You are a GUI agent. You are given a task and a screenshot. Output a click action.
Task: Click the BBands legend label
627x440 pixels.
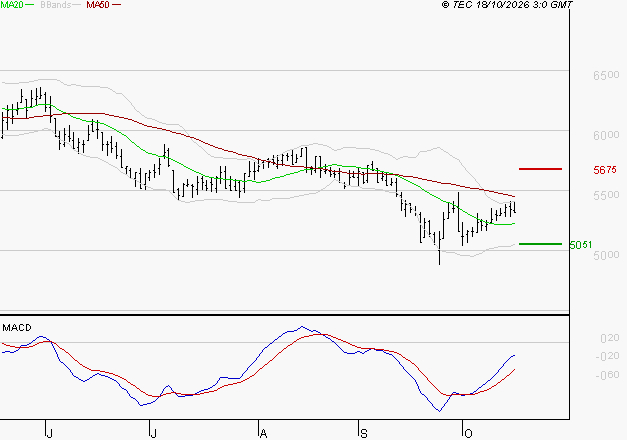56,5
